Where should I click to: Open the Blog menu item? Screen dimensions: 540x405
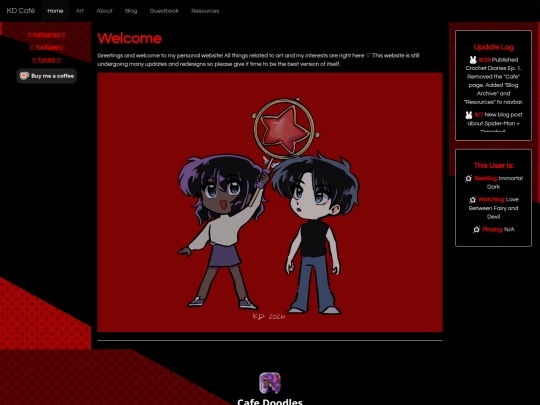[x=131, y=11]
